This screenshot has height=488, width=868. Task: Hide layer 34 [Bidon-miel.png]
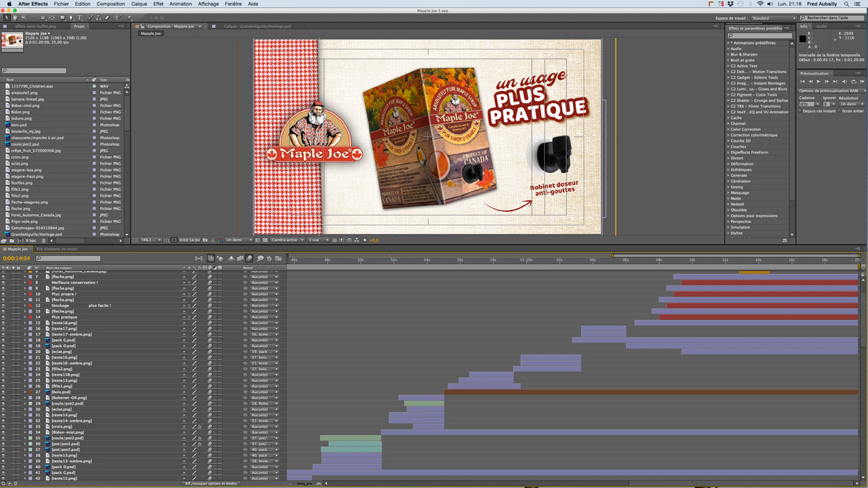pos(3,432)
